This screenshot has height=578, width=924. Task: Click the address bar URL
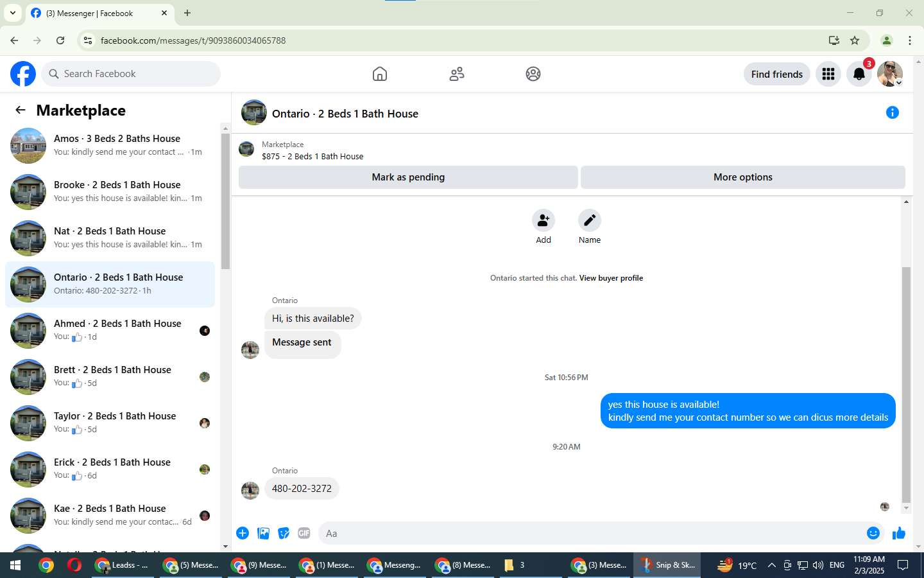coord(193,40)
